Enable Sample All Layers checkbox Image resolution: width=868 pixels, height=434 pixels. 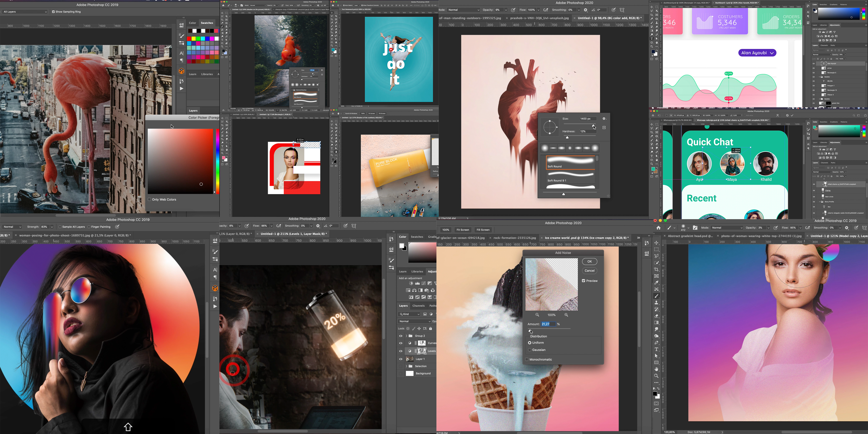coord(60,227)
